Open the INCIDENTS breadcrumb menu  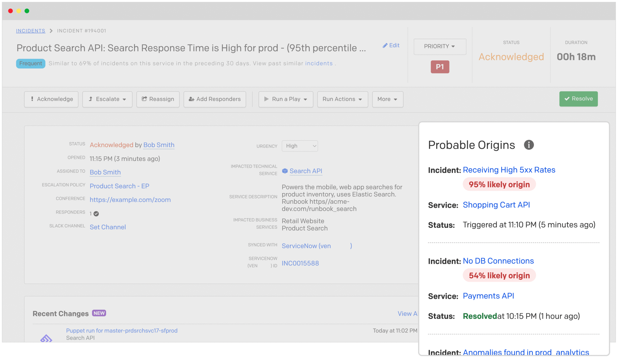point(31,31)
